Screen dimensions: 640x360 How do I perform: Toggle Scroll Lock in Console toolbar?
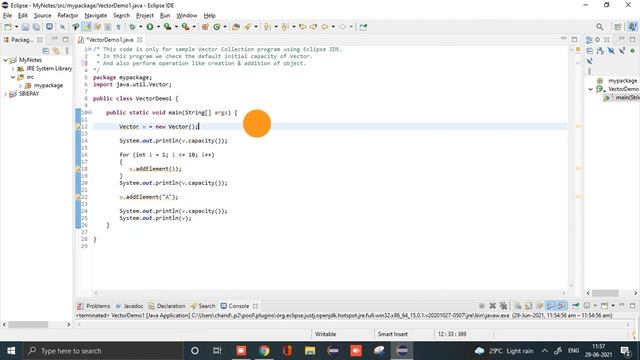coord(529,306)
